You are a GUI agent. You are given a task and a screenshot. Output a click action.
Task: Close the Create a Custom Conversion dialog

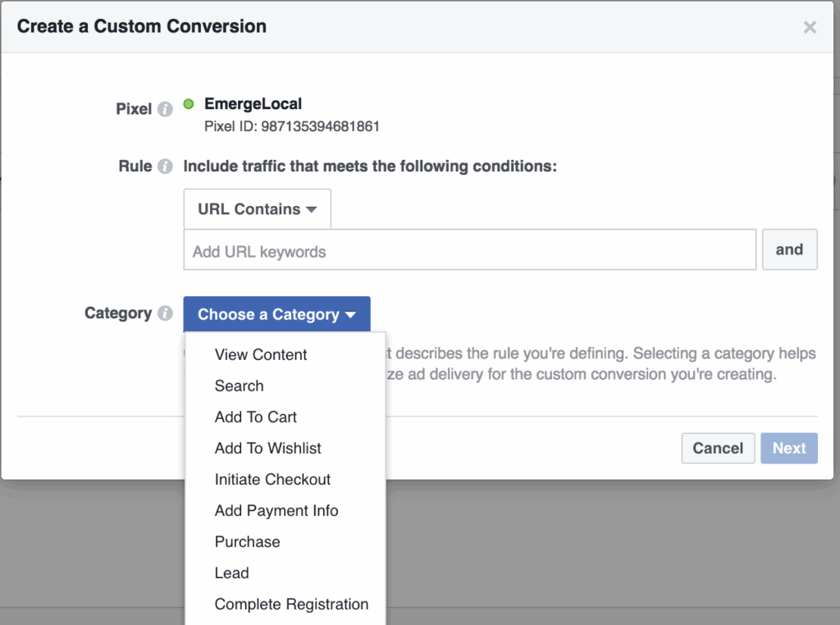click(810, 27)
